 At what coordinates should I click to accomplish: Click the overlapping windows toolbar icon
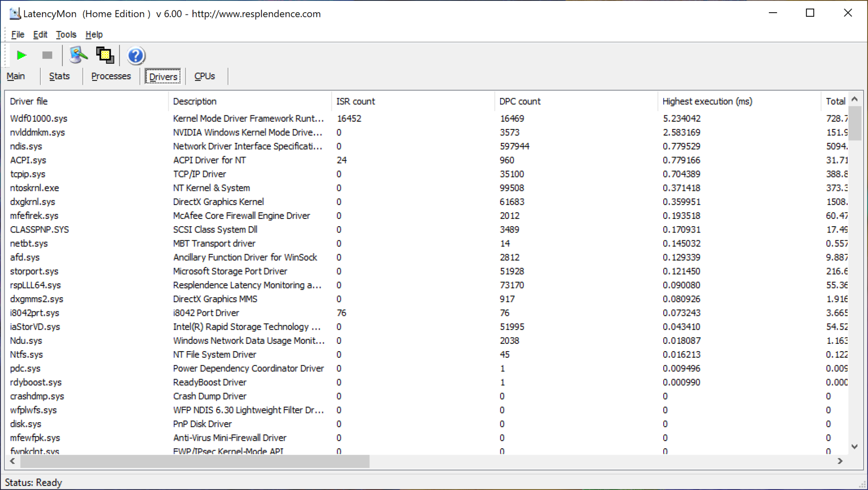pos(105,55)
